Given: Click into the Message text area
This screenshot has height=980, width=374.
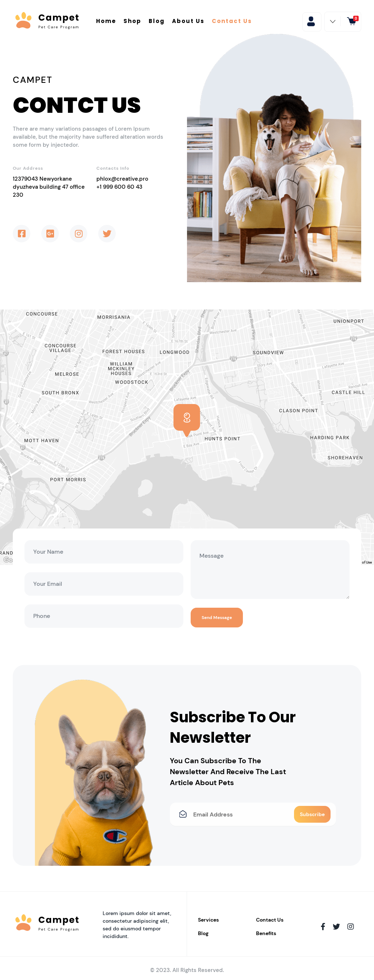Looking at the screenshot, I should pyautogui.click(x=270, y=569).
